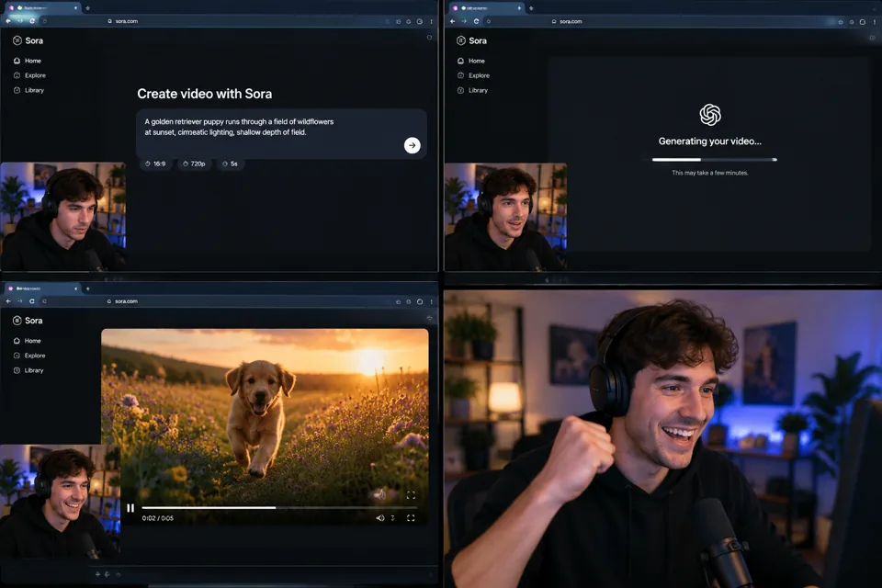The height and width of the screenshot is (588, 882).
Task: Open the browser kebab menu in the video playback window
Action: (432, 301)
